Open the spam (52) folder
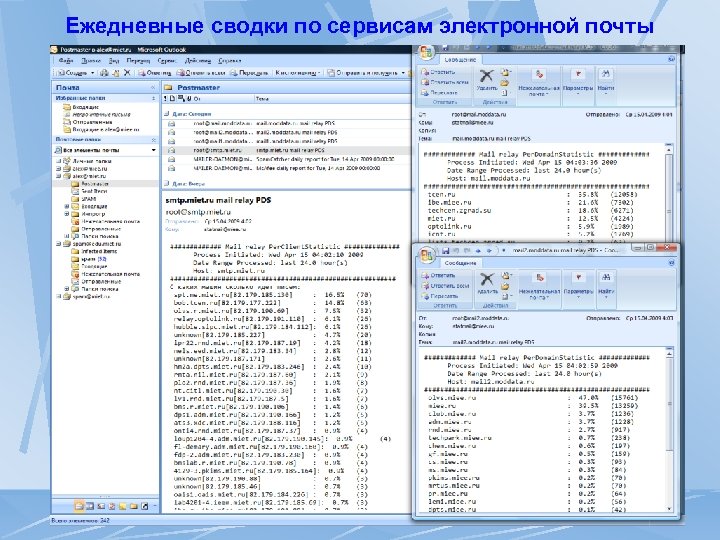The width and height of the screenshot is (720, 540). 89,259
